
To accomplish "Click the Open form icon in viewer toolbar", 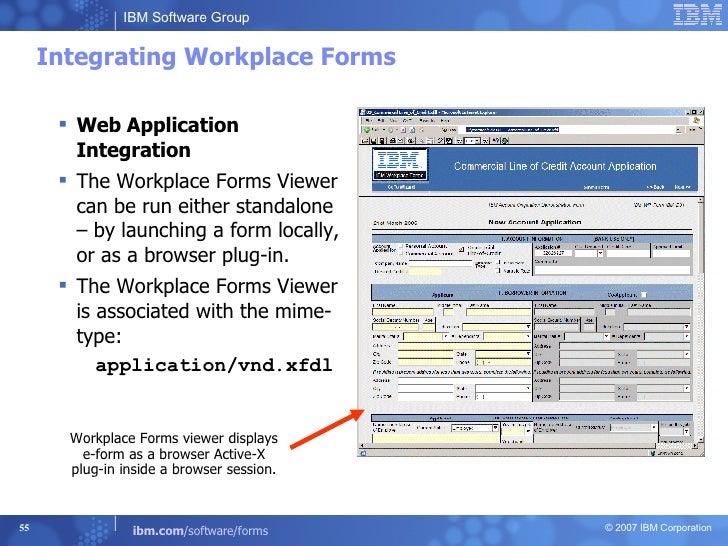I will pyautogui.click(x=365, y=141).
